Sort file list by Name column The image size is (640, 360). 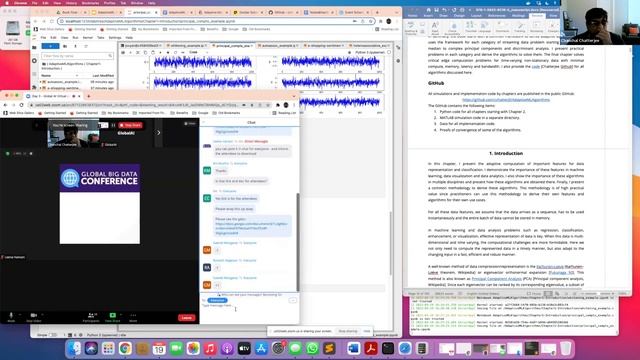[x=59, y=76]
